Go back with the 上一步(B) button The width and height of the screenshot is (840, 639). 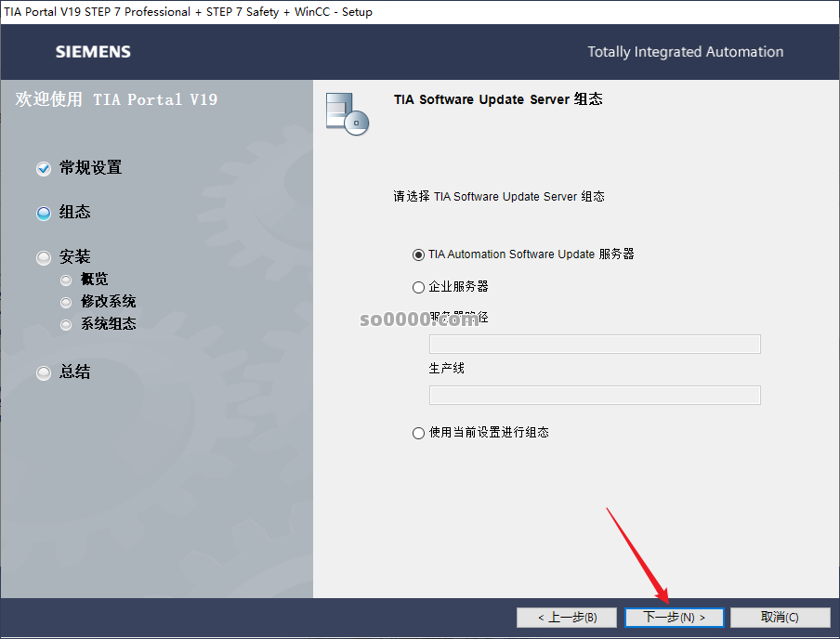[x=567, y=617]
